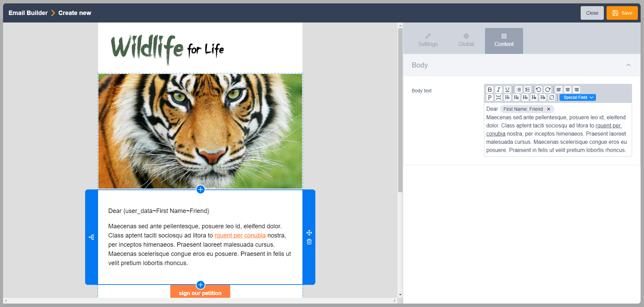Insert a bulleted list
644x307 pixels.
coord(519,90)
